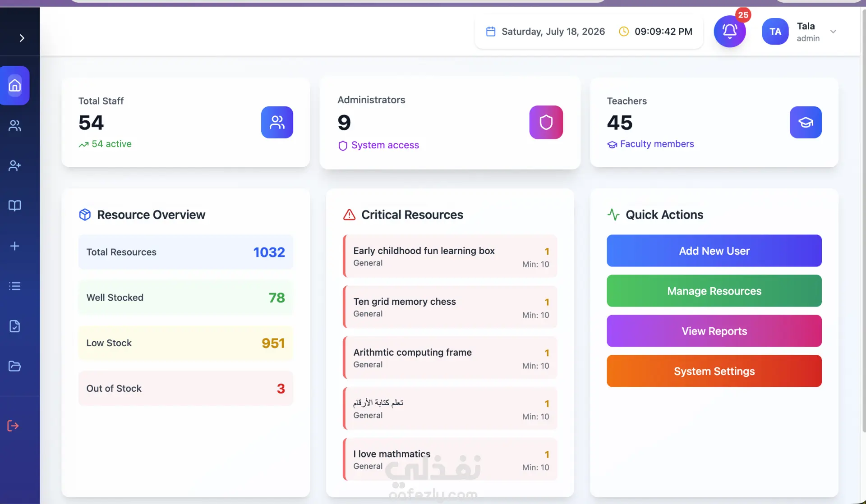
Task: Click the Manage Resources button
Action: (714, 291)
